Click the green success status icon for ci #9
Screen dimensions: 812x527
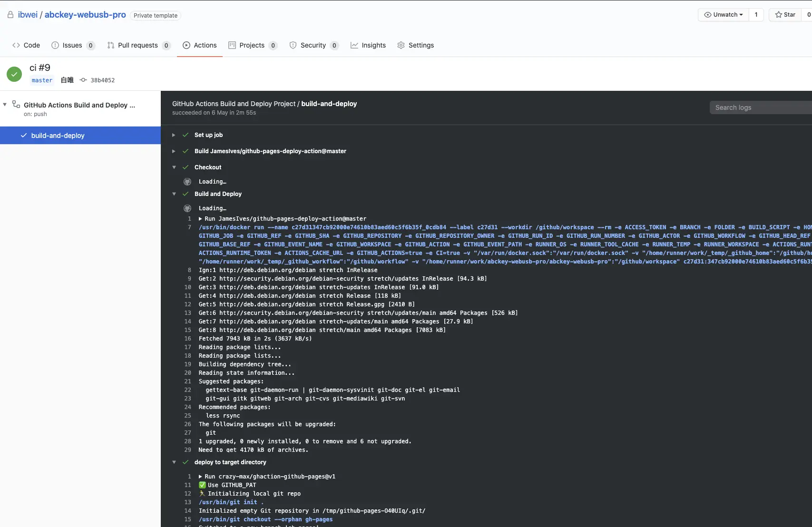point(14,74)
